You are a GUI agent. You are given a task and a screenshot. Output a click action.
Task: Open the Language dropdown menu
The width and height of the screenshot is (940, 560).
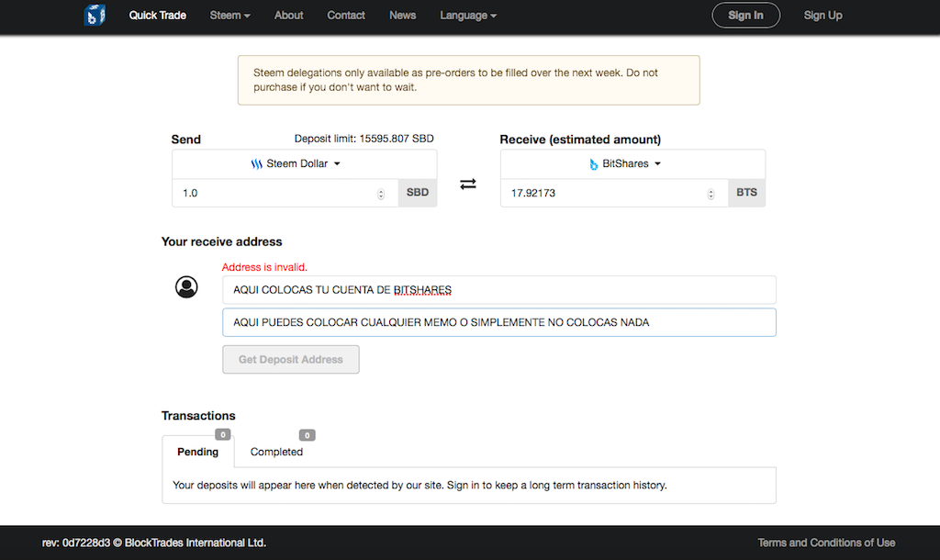(x=468, y=16)
